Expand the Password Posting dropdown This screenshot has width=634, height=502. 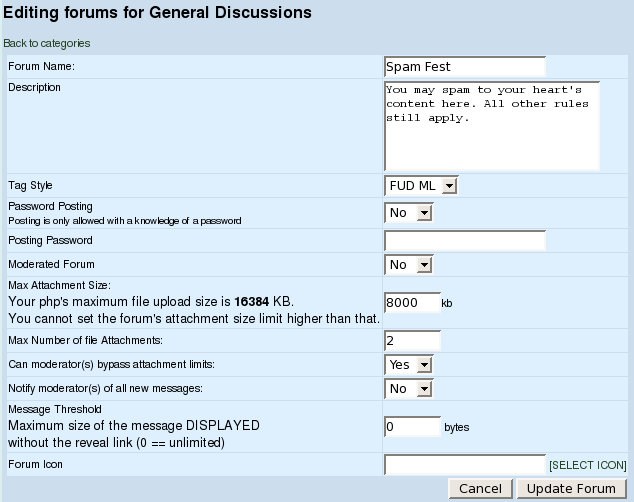(x=408, y=213)
